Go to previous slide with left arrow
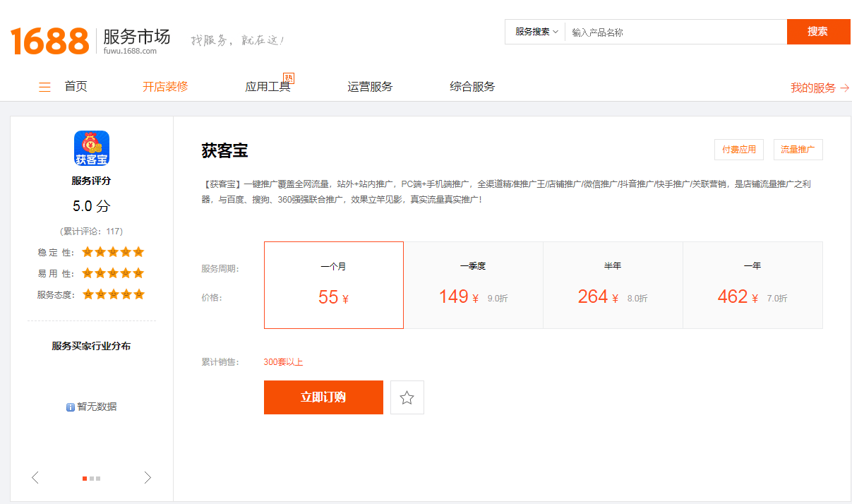The width and height of the screenshot is (852, 504). tap(35, 478)
